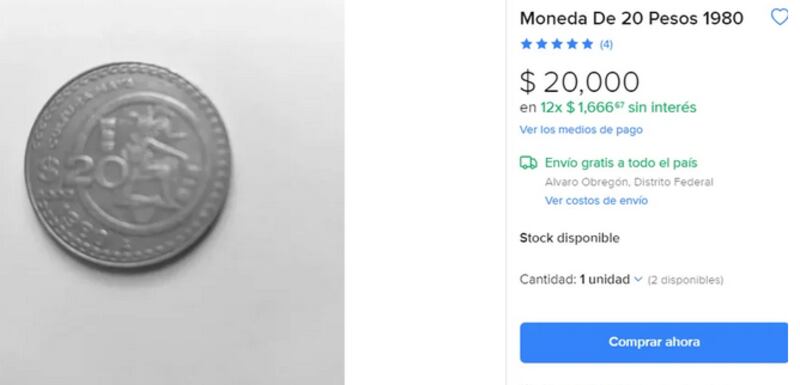Click the Stock disponible label
This screenshot has height=385, width=800.
569,238
